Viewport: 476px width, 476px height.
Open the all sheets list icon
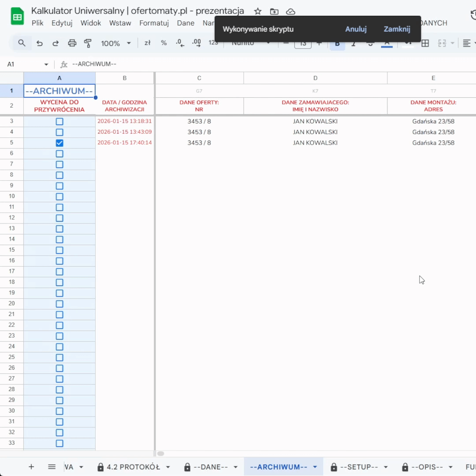(52, 467)
